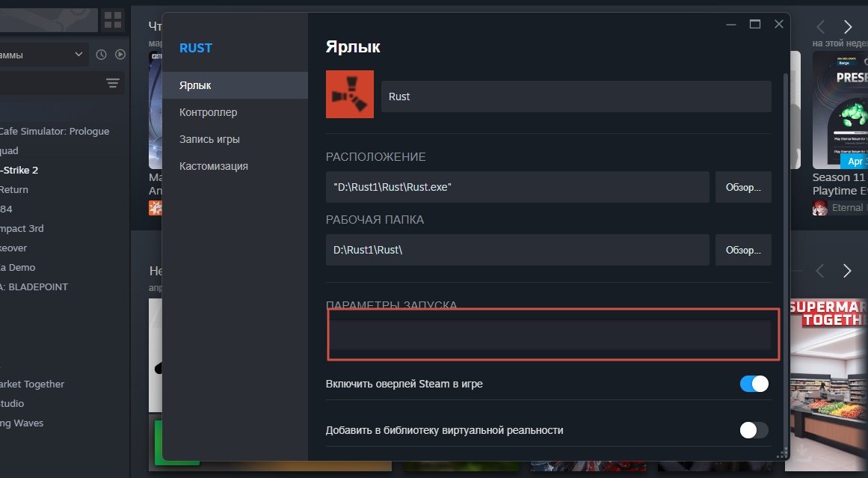This screenshot has height=478, width=868.
Task: Select the Return game entry in library
Action: click(x=14, y=189)
